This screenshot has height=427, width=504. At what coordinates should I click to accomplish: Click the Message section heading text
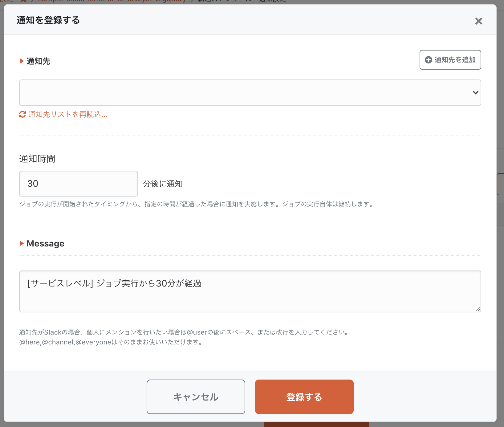click(45, 243)
